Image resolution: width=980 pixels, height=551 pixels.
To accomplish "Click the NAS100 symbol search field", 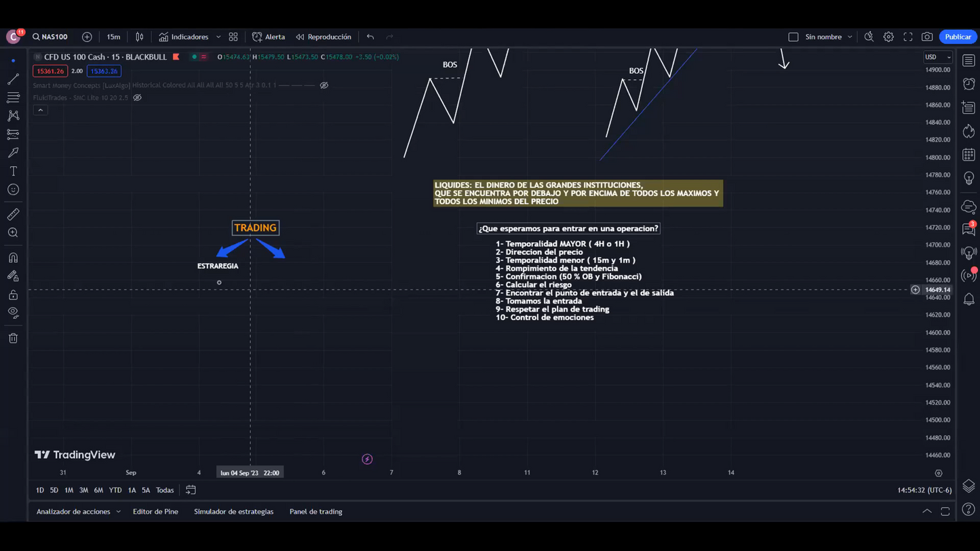I will point(51,37).
